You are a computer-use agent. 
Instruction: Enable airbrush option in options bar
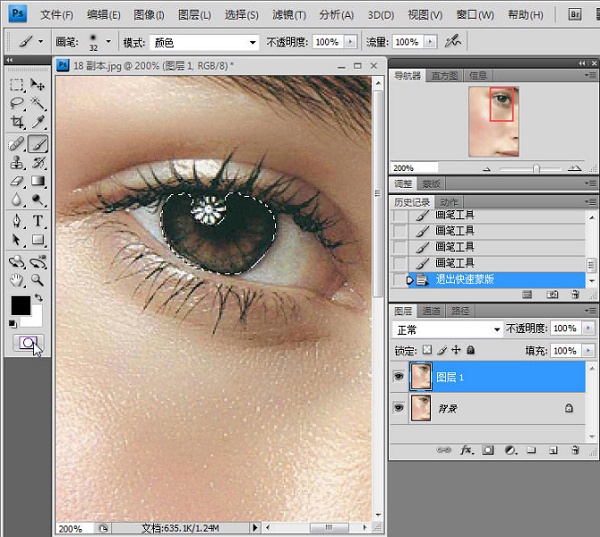point(453,41)
